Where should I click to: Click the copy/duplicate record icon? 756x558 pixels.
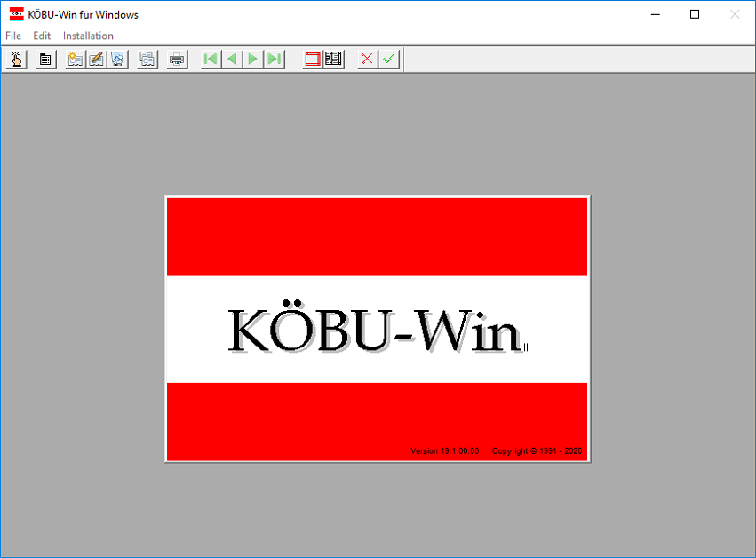click(147, 60)
